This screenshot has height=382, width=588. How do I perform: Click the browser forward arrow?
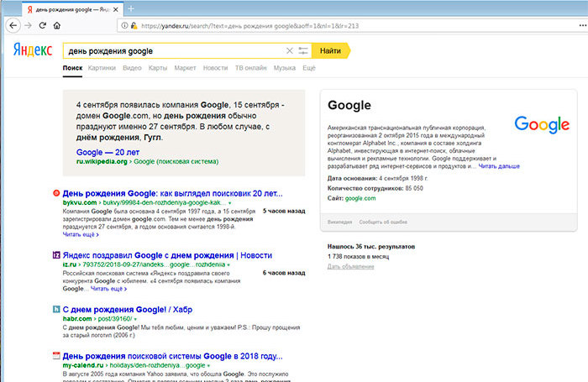[x=28, y=25]
